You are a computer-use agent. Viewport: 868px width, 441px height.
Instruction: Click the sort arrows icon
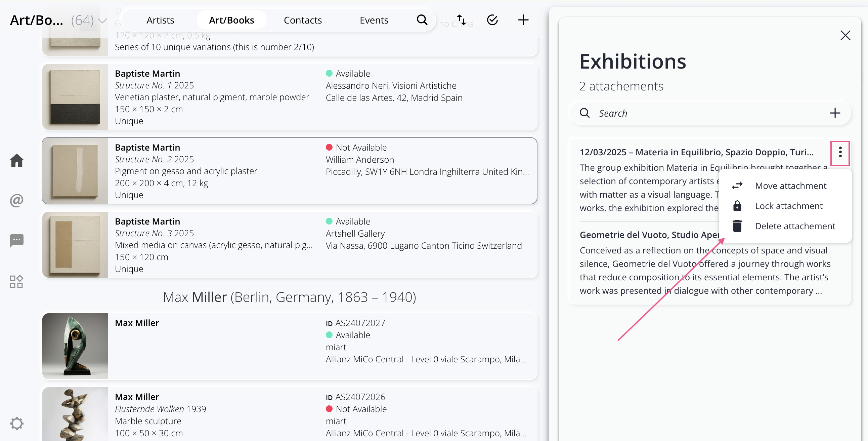pos(461,20)
